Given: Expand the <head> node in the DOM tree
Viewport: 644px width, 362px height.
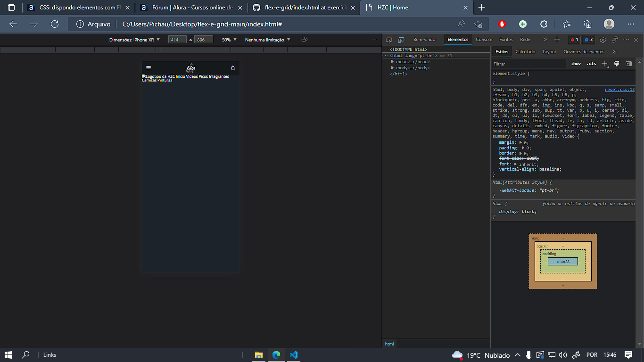Looking at the screenshot, I should [393, 62].
